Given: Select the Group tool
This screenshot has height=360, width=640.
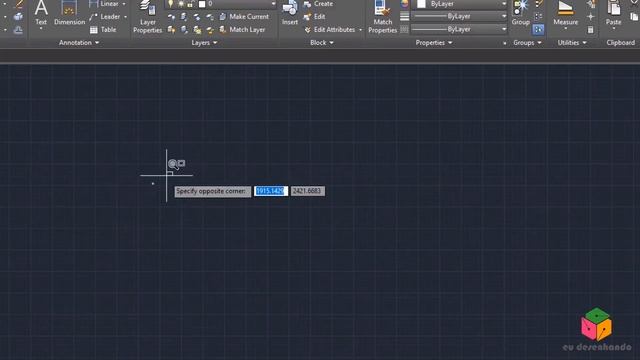Looking at the screenshot, I should (x=520, y=13).
